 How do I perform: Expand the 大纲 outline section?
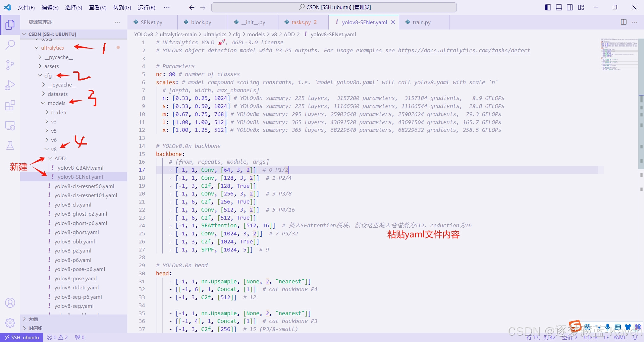[x=73, y=319]
